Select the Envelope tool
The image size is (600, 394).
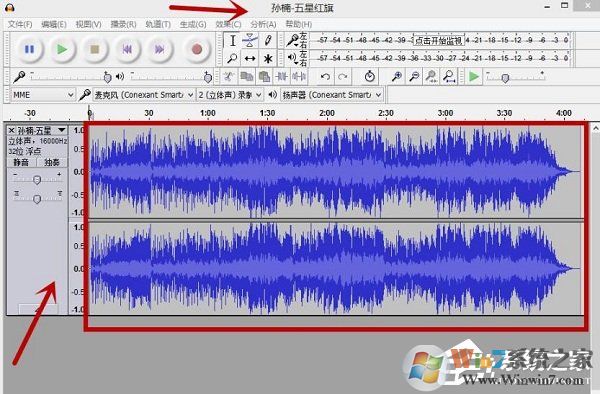point(250,41)
